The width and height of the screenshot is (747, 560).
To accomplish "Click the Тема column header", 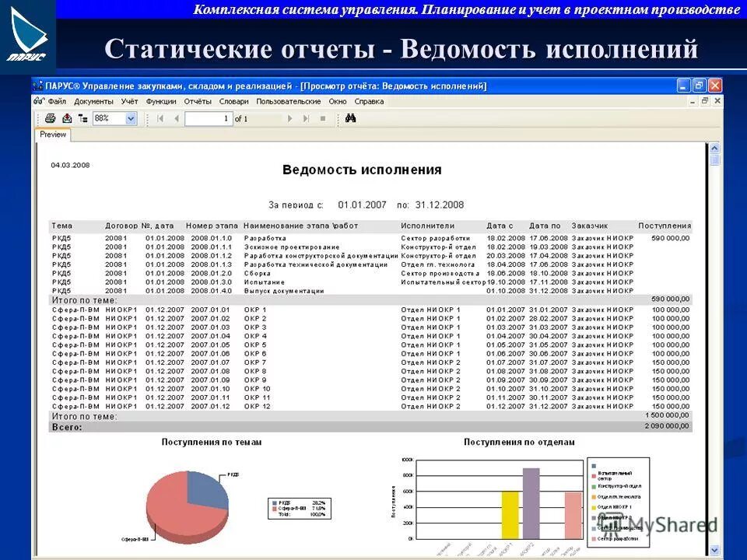I will [62, 226].
